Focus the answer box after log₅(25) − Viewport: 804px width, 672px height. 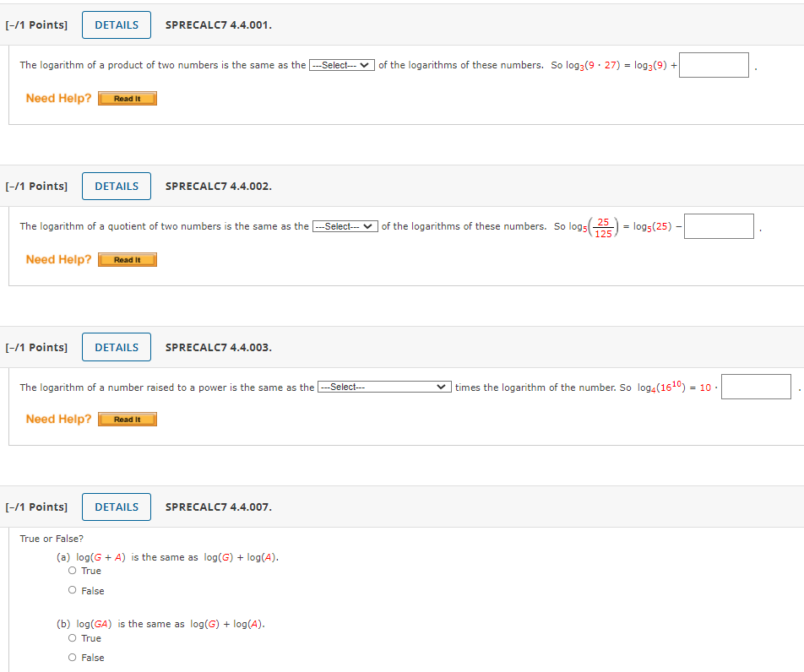coord(719,226)
